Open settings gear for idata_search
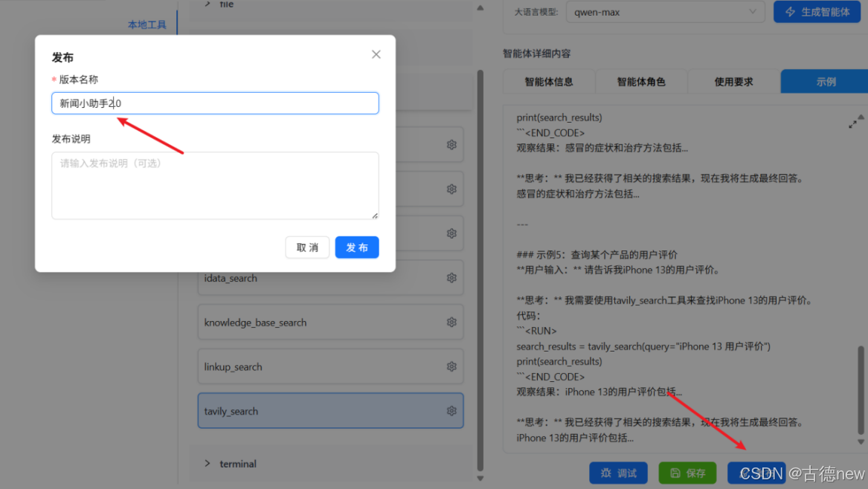Image resolution: width=868 pixels, height=489 pixels. pyautogui.click(x=451, y=278)
